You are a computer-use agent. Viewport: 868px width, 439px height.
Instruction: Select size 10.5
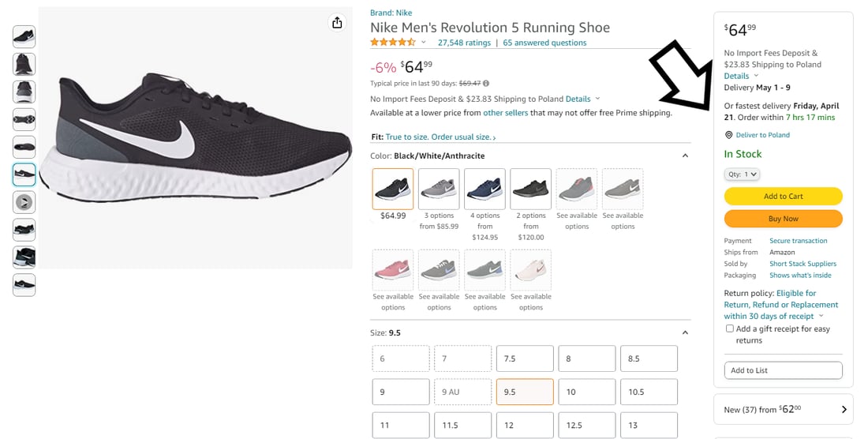[x=649, y=392]
